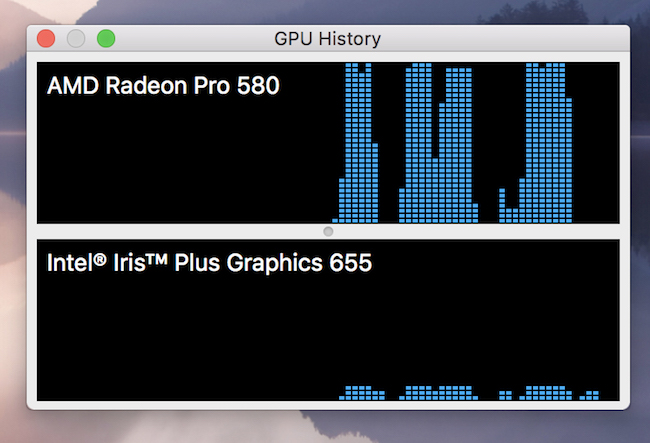Click the Intel Iris usage graph bars
The width and height of the screenshot is (650, 443).
coord(469,393)
